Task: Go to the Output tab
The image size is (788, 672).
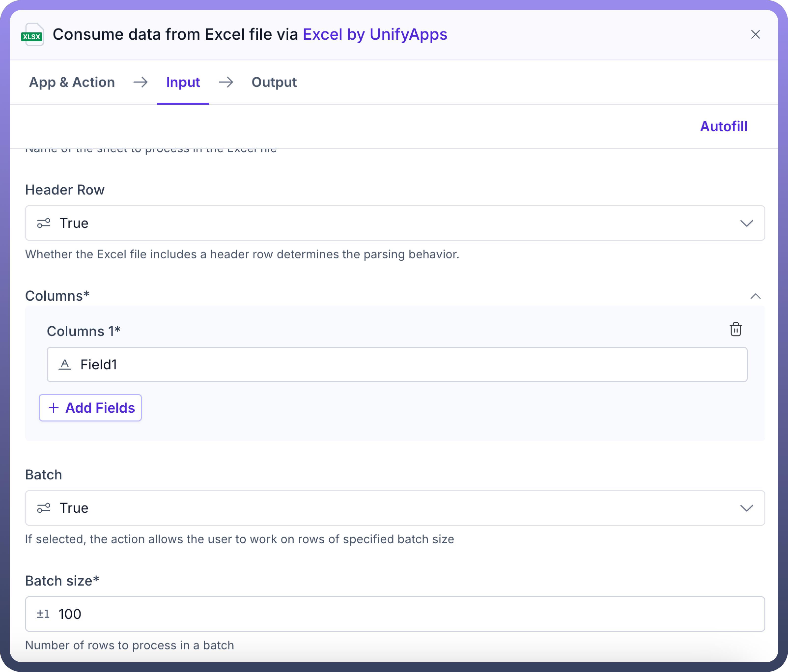Action: [274, 82]
